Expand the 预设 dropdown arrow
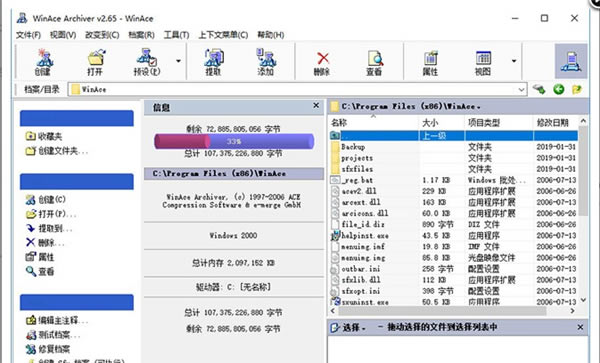 click(x=178, y=61)
